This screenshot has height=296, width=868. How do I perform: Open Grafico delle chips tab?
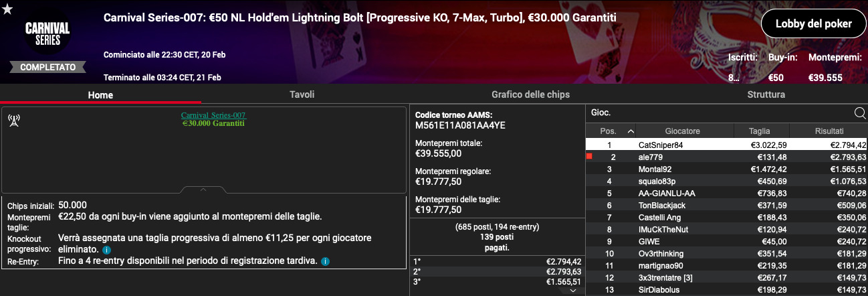point(530,94)
